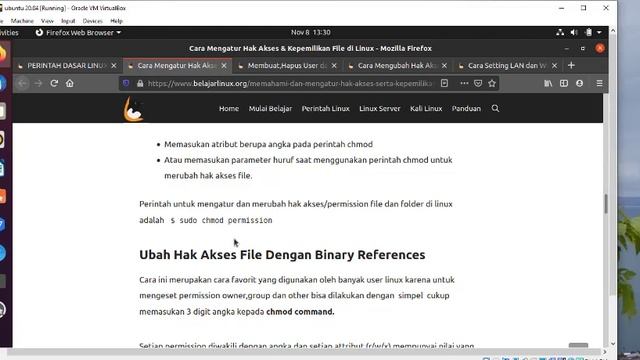
Task: Close the Cara Mengatur Hak Akses tab
Action: (224, 65)
